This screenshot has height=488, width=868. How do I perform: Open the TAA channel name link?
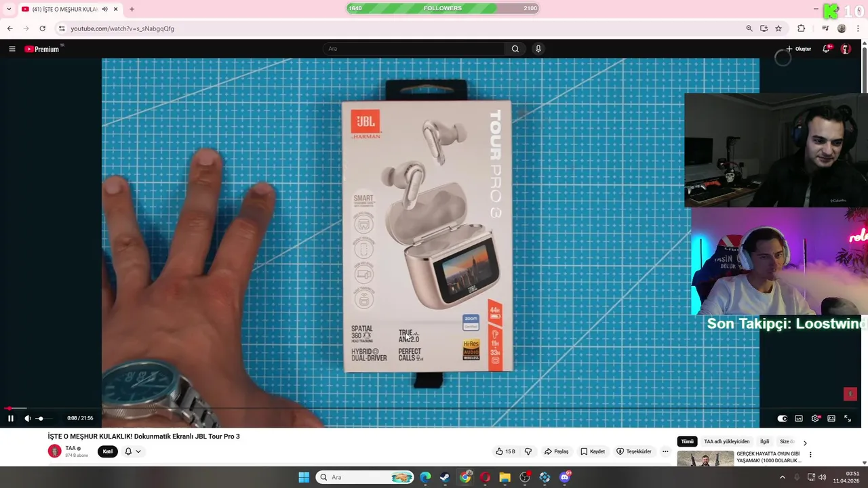[x=71, y=448]
